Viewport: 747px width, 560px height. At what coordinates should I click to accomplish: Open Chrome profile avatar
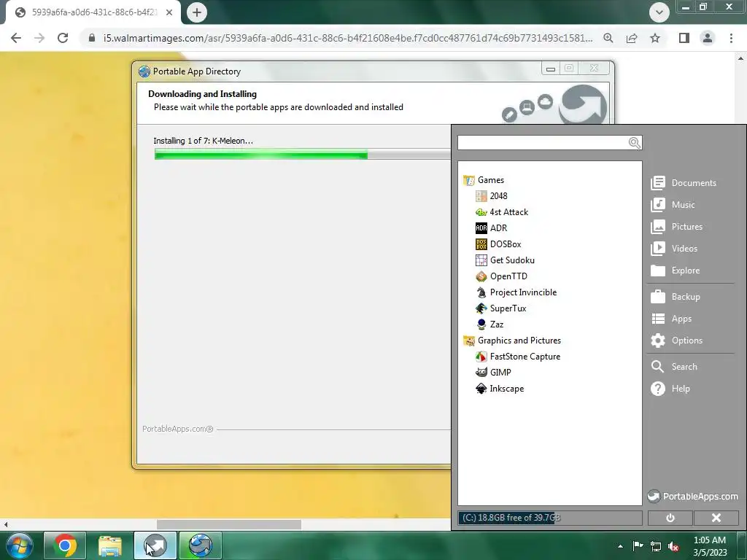(708, 38)
